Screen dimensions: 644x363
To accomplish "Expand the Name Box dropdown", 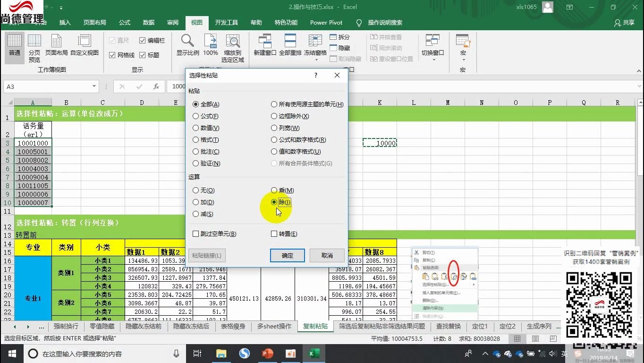I will coord(94,86).
